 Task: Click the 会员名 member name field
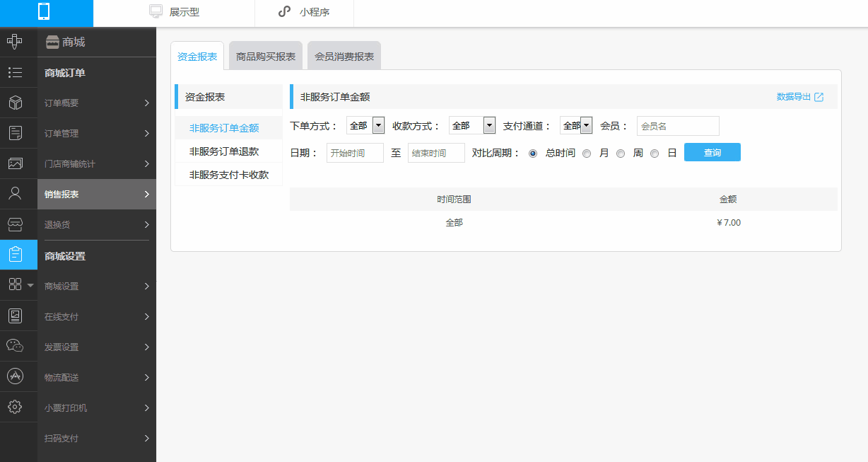[678, 126]
